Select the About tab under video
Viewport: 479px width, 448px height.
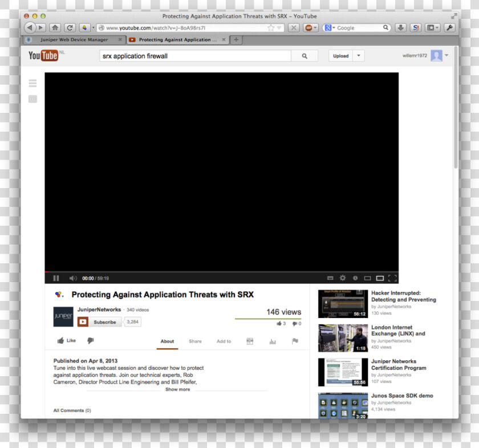(x=167, y=341)
